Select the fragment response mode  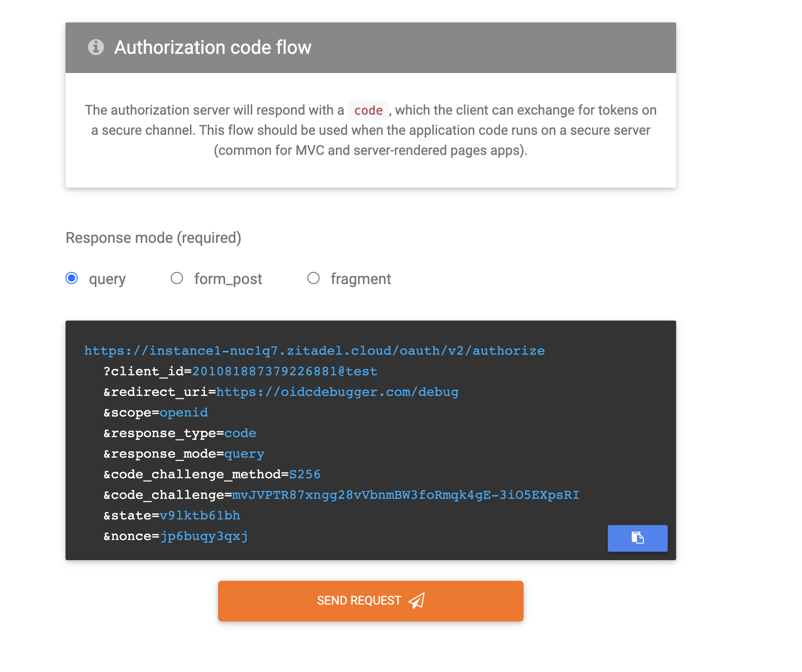[314, 278]
